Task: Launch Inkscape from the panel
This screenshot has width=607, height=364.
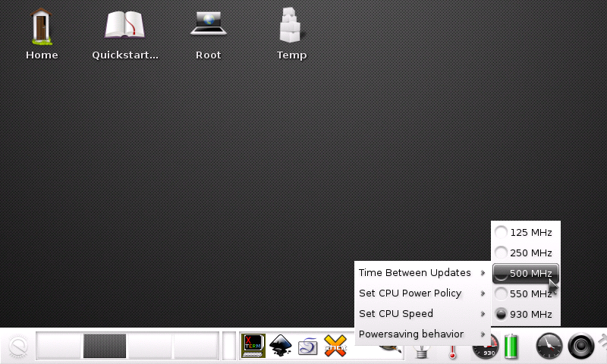Action: coord(281,346)
